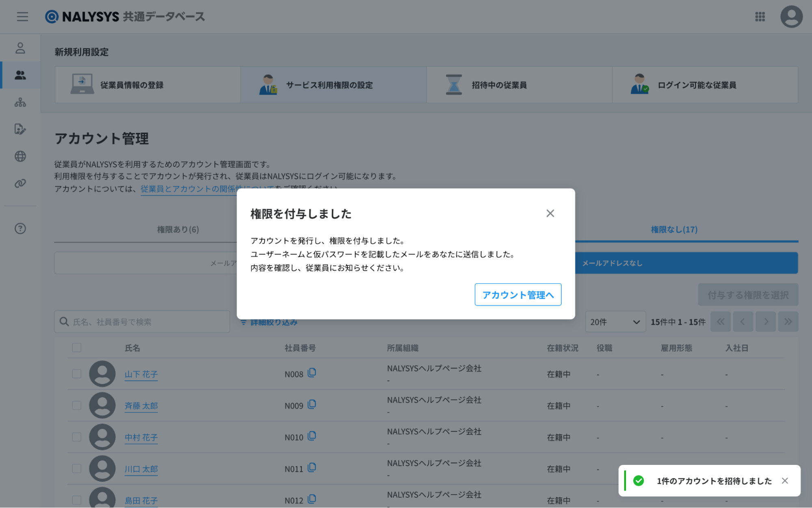The height and width of the screenshot is (508, 812).
Task: Toggle the select-all header checkbox
Action: (x=76, y=347)
